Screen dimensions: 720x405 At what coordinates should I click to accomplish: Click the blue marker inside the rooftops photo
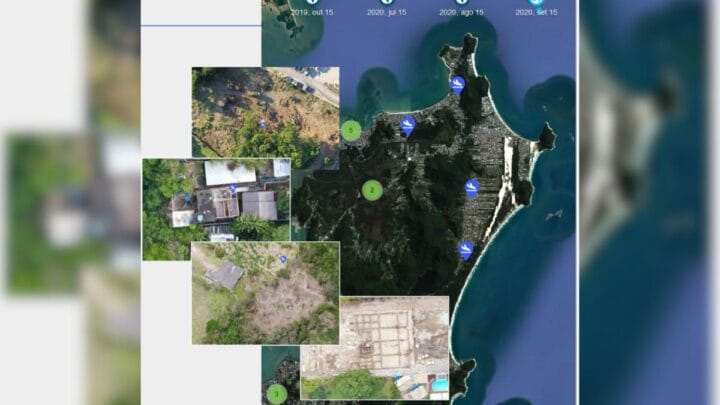pos(233,188)
